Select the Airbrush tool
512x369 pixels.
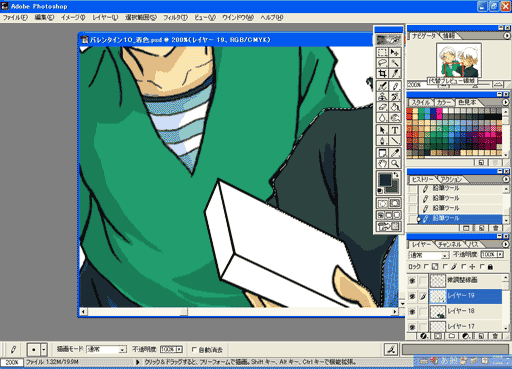(382, 86)
